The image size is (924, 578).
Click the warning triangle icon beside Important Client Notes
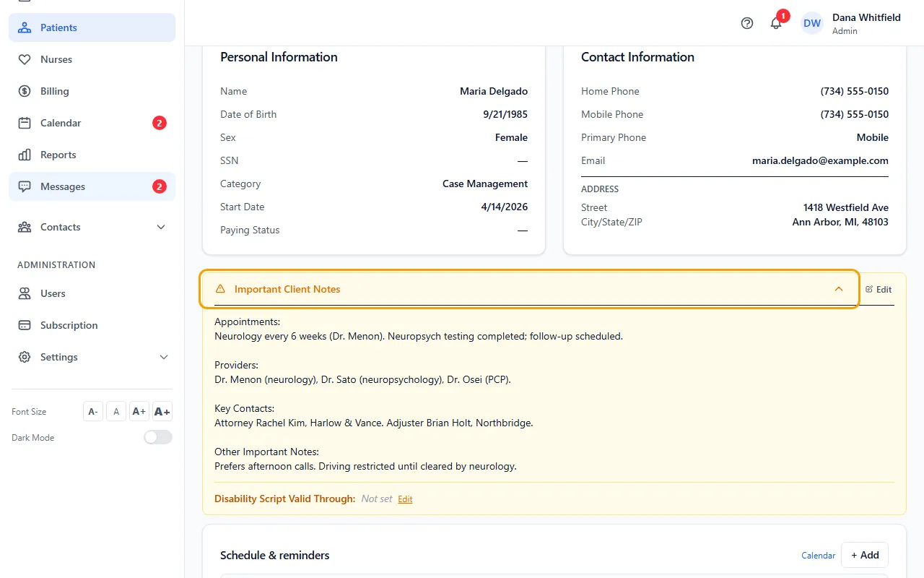[220, 289]
